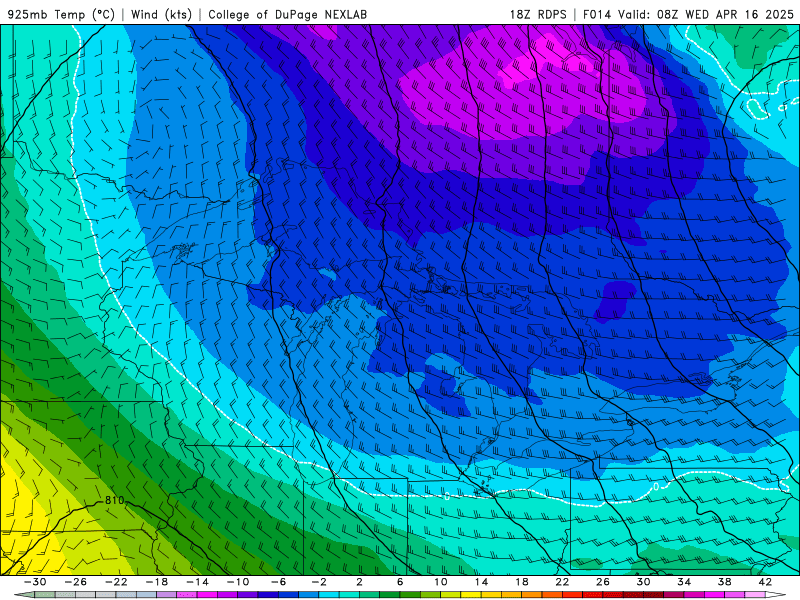Screen dimensions: 800x600
Task: Click the '−30' color scale value
Action: (35, 582)
